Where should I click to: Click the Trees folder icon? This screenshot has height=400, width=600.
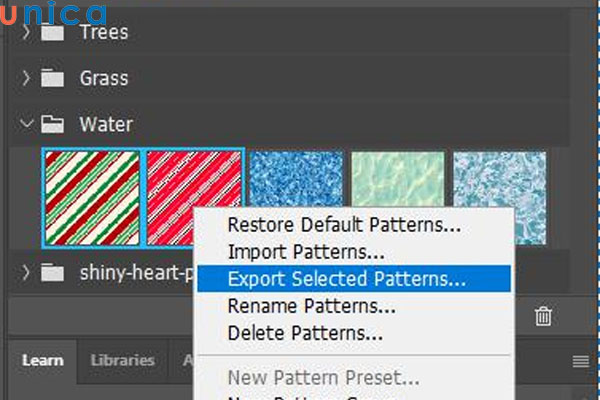(x=51, y=32)
